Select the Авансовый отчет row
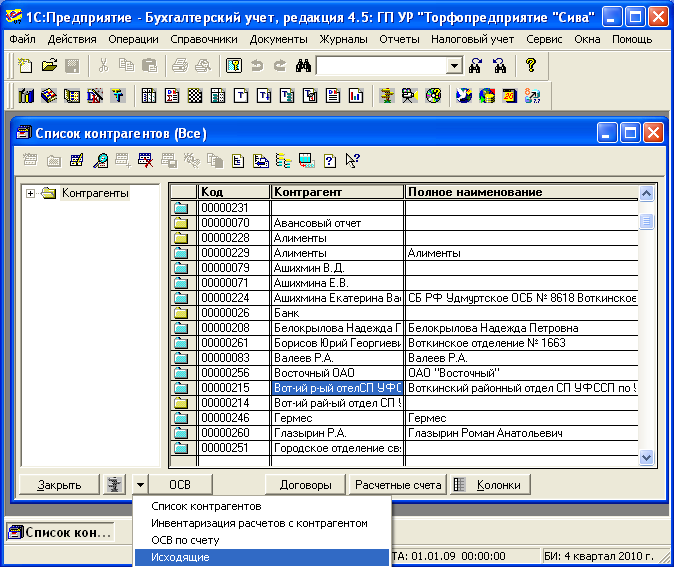The height and width of the screenshot is (567, 674). click(x=404, y=223)
